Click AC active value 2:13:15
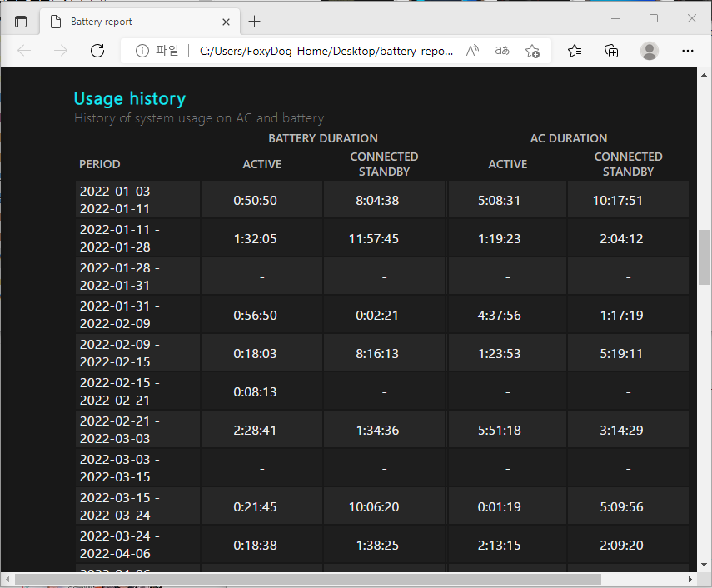Image resolution: width=712 pixels, height=588 pixels. coord(499,545)
